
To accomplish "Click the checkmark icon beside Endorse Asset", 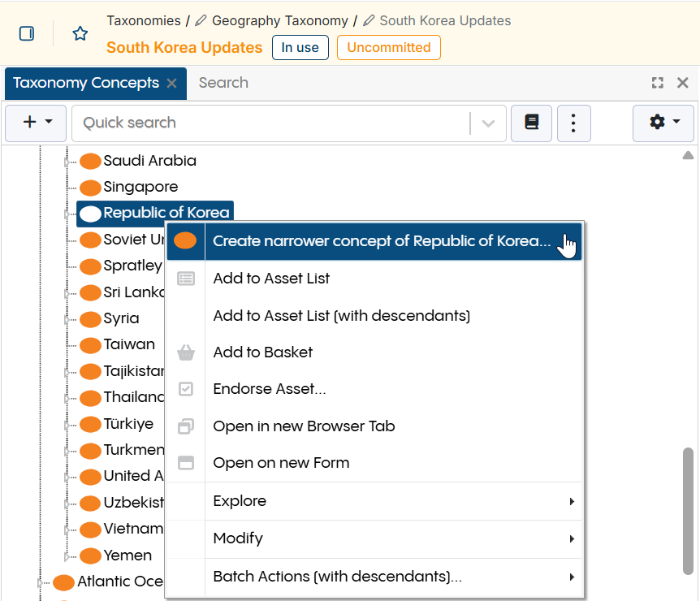I will click(186, 388).
